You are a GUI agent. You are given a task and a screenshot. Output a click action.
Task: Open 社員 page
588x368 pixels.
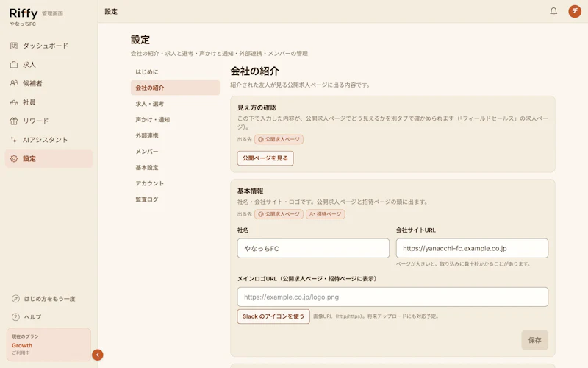49,102
